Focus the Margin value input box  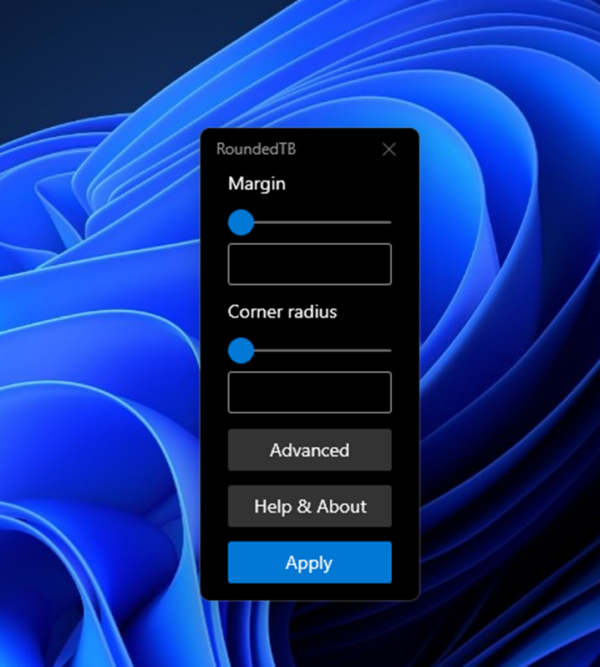pos(310,264)
